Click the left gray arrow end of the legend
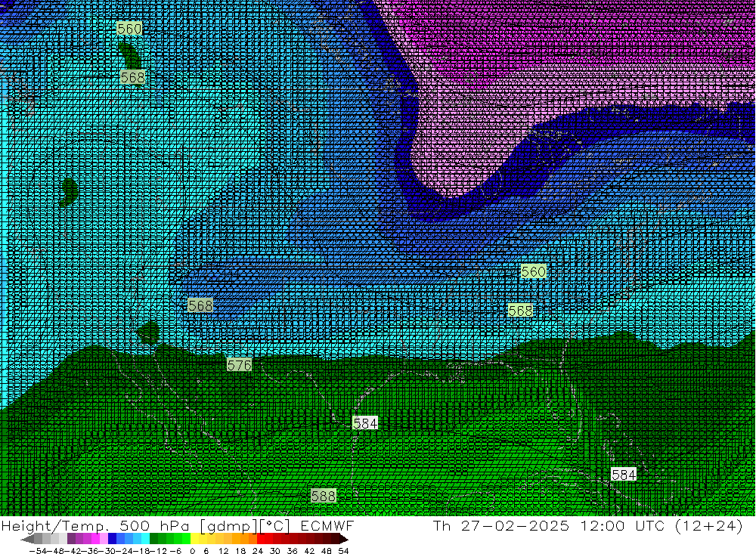756x554 pixels. tap(27, 539)
